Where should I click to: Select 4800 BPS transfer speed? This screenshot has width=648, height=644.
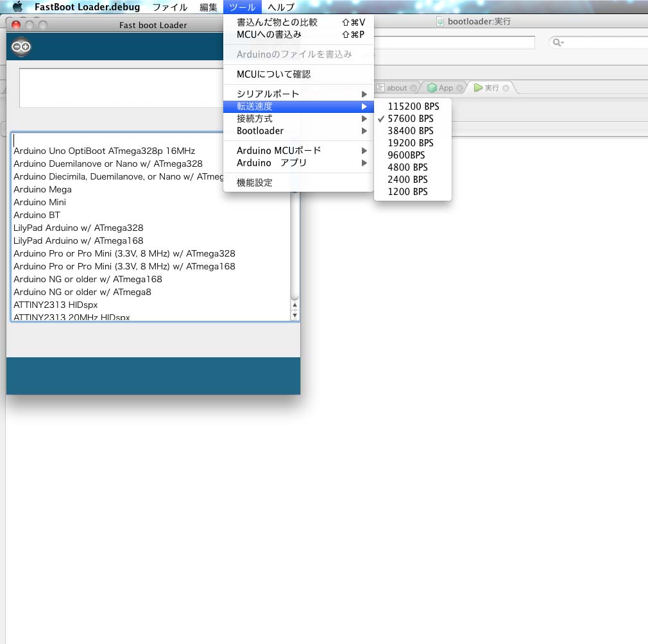coord(413,167)
